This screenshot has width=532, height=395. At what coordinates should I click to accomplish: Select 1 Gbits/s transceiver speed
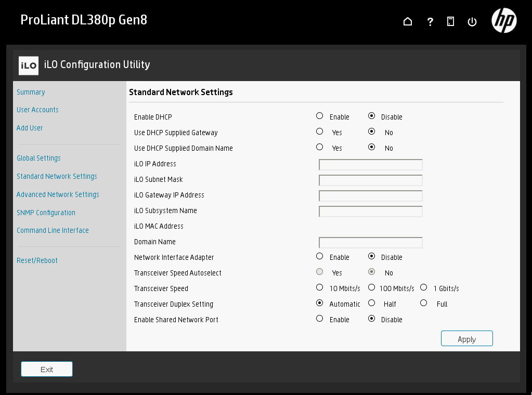pyautogui.click(x=423, y=287)
